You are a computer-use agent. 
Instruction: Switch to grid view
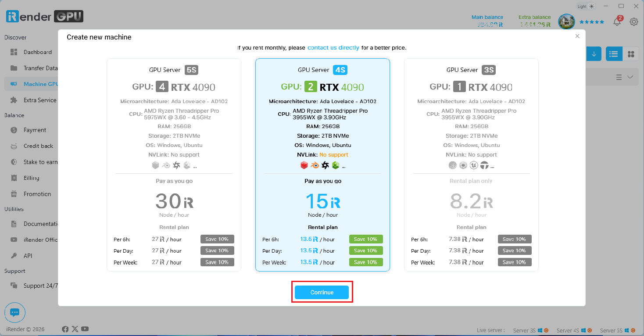pos(631,54)
